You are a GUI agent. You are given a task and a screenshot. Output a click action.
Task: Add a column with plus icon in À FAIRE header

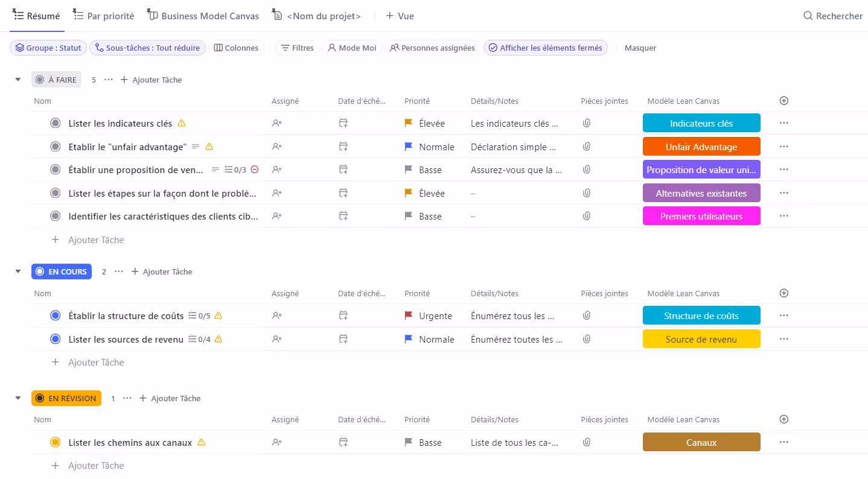(x=784, y=101)
